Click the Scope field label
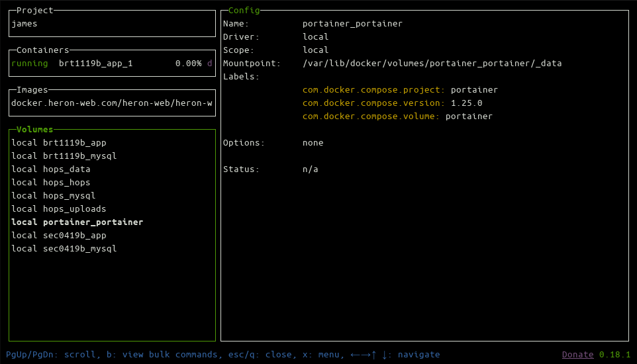The height and width of the screenshot is (364, 637). (238, 50)
